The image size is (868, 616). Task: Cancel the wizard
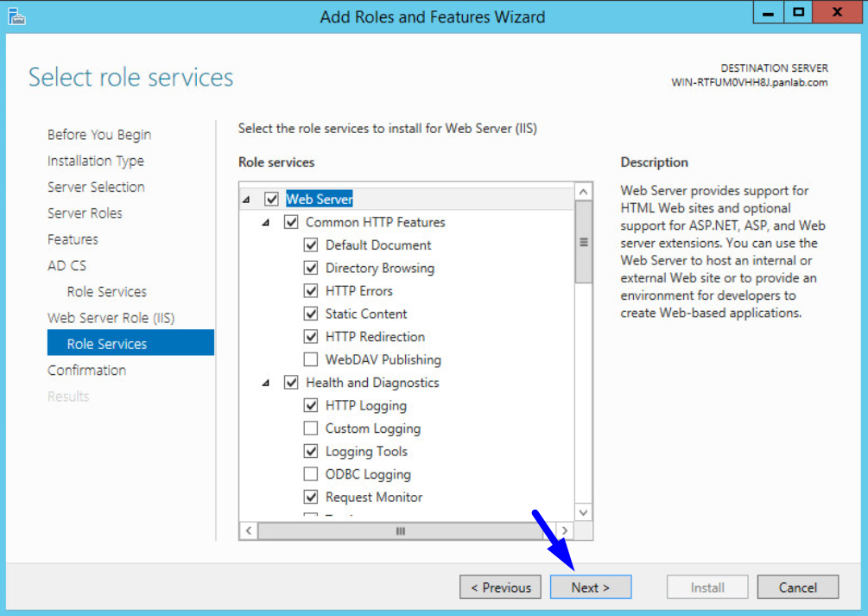(x=797, y=587)
